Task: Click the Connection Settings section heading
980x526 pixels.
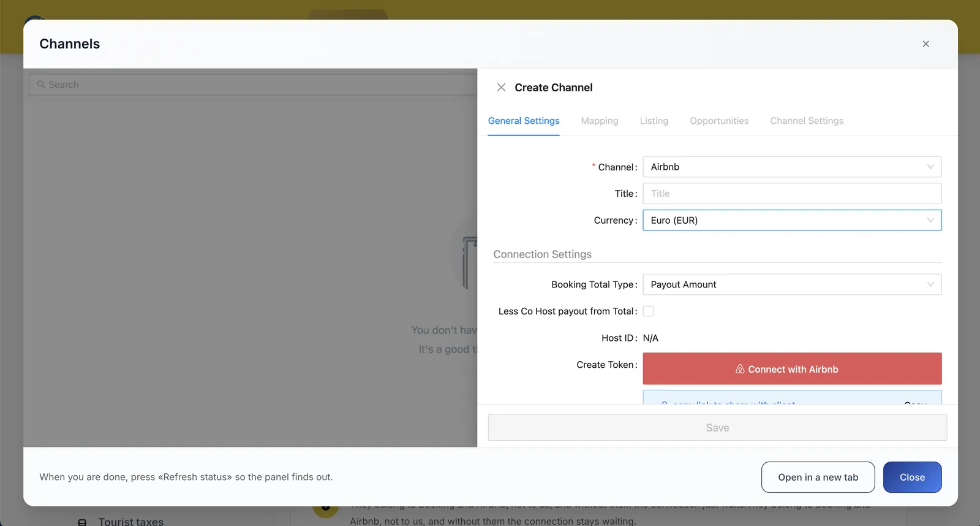Action: [542, 254]
